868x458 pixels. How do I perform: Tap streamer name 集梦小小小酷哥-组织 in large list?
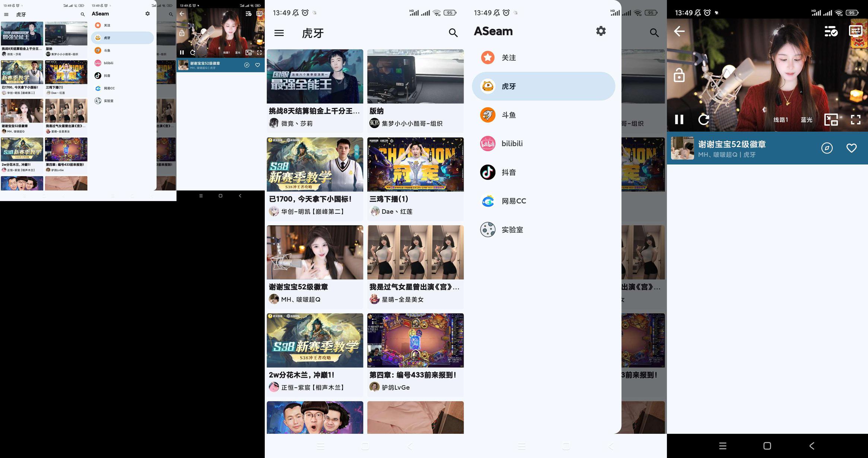(x=412, y=123)
